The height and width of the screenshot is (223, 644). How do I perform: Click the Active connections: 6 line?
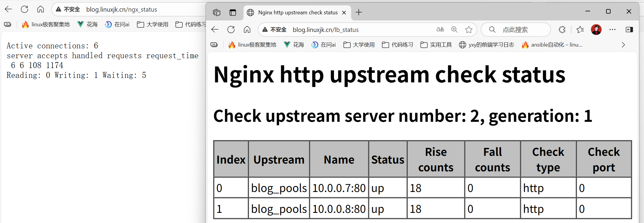tap(53, 46)
